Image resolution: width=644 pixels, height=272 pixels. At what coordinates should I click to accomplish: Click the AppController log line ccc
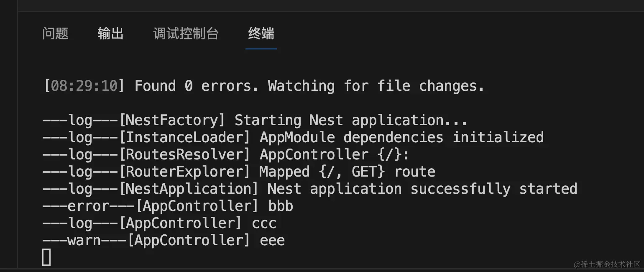[x=159, y=223]
